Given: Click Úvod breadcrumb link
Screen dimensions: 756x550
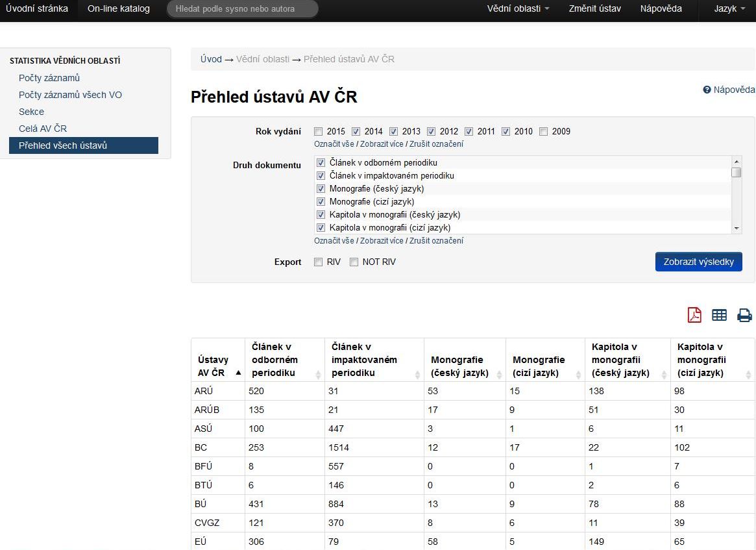Looking at the screenshot, I should (x=211, y=59).
